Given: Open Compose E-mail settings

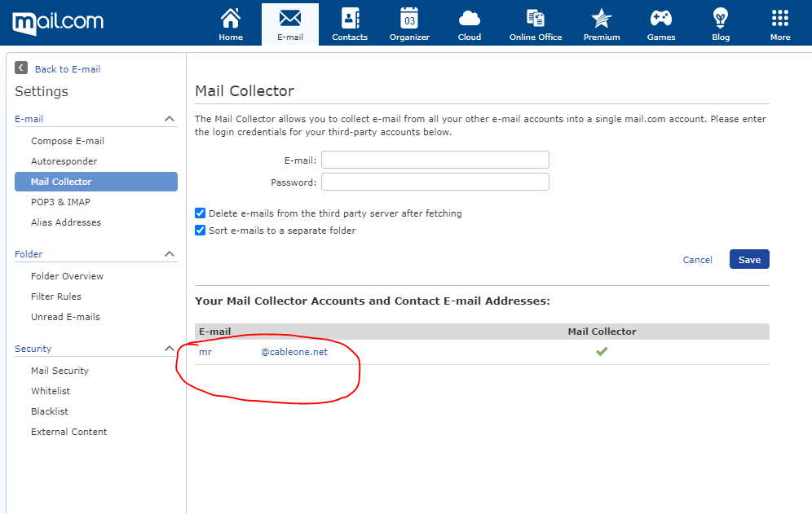Looking at the screenshot, I should point(68,141).
